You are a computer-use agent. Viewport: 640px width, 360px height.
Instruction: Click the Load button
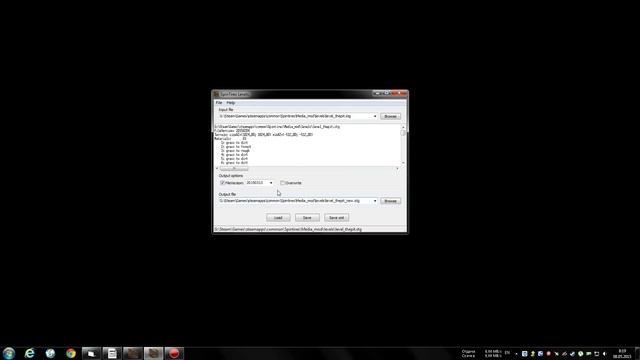pos(278,218)
